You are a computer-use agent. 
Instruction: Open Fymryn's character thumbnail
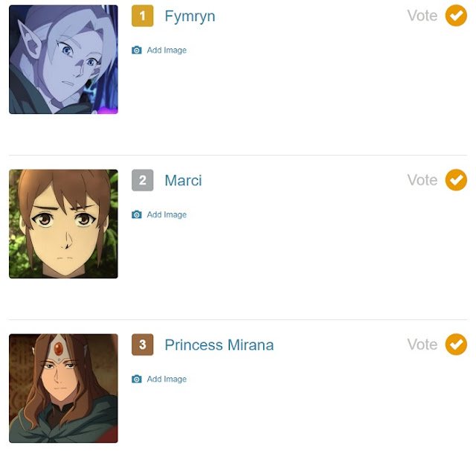[x=63, y=60]
